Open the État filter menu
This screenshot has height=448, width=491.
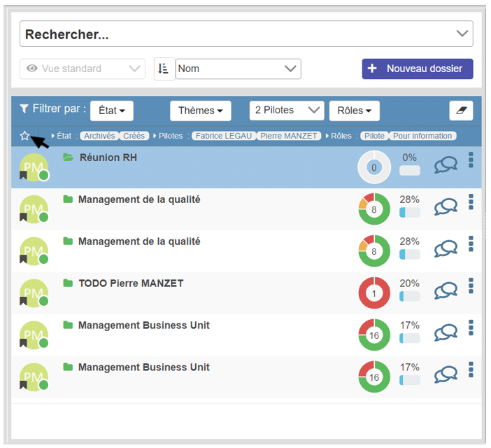click(111, 111)
